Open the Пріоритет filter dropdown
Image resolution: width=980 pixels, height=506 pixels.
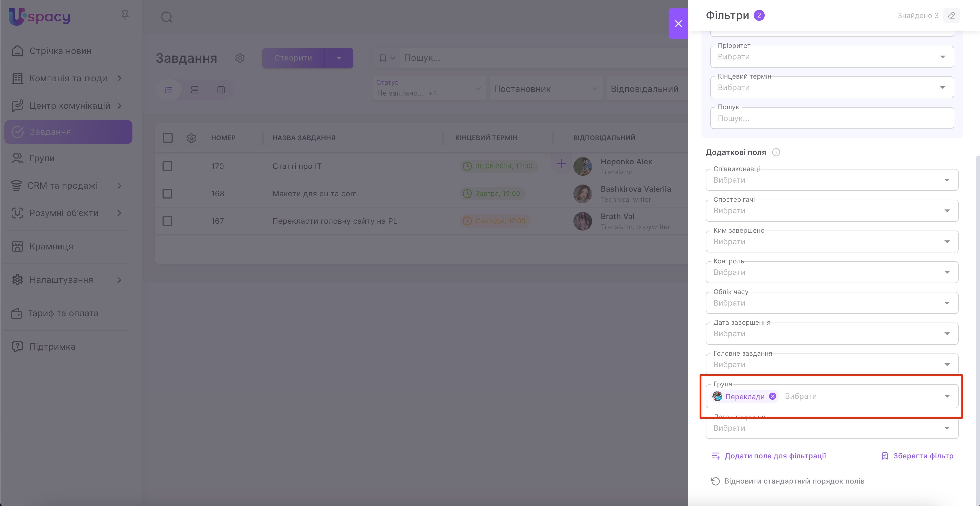[x=832, y=57]
